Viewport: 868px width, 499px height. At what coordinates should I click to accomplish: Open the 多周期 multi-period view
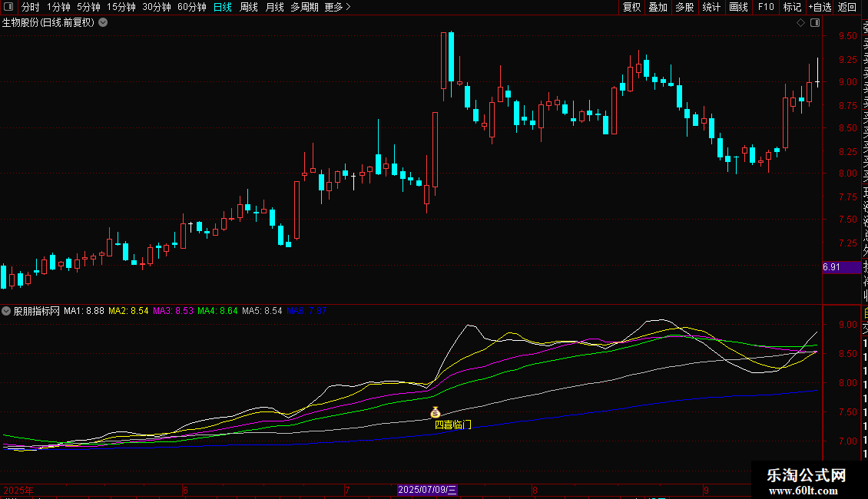coord(304,7)
